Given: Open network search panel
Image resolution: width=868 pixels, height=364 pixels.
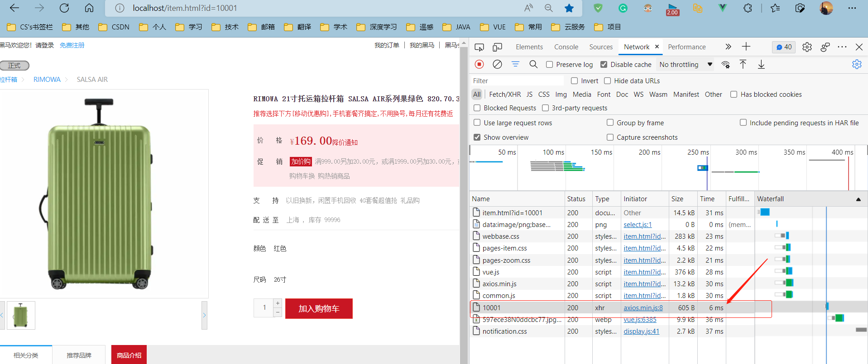Looking at the screenshot, I should pos(533,64).
